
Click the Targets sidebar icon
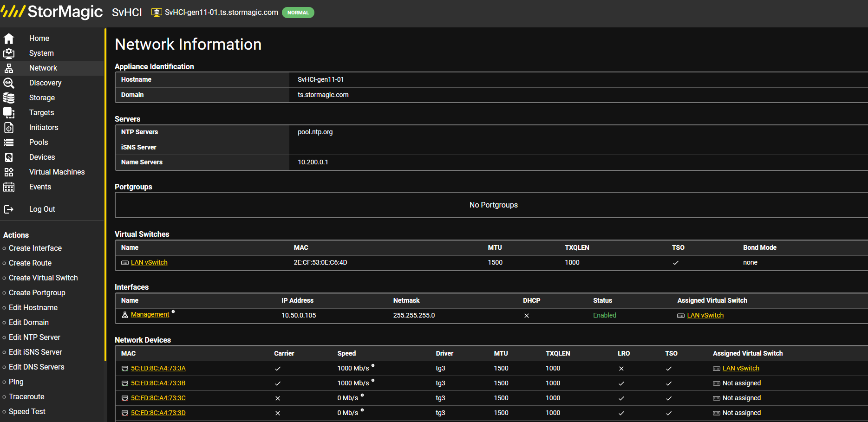click(x=9, y=113)
